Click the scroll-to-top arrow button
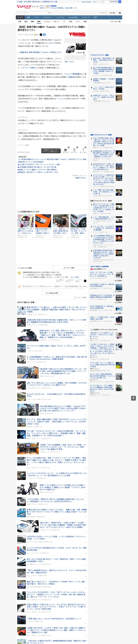 coord(133,398)
